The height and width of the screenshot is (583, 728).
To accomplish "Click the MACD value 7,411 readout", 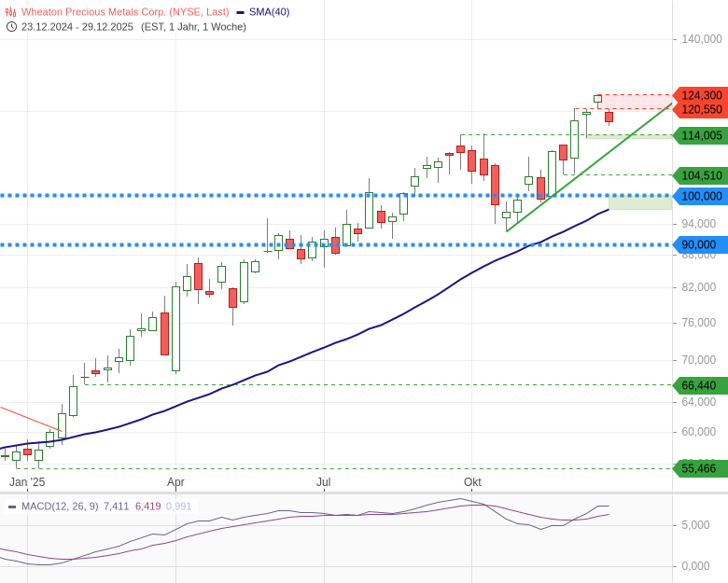I will point(116,507).
